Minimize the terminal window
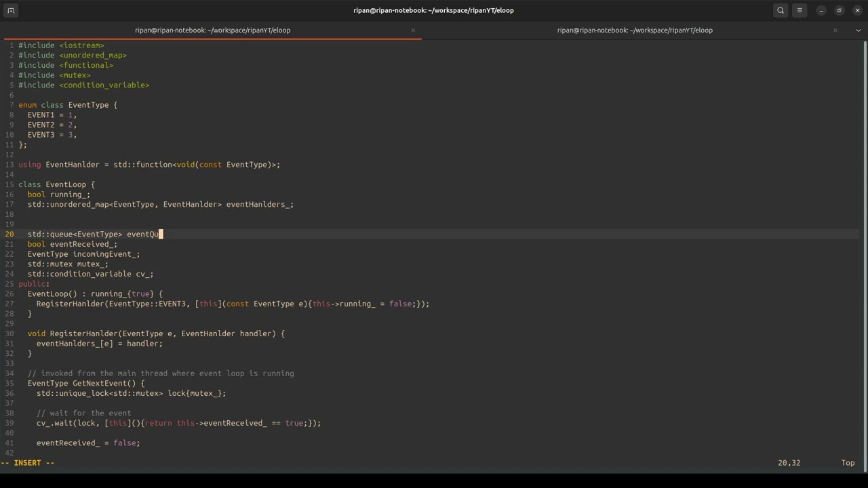Screen dimensions: 868x488 point(821,10)
